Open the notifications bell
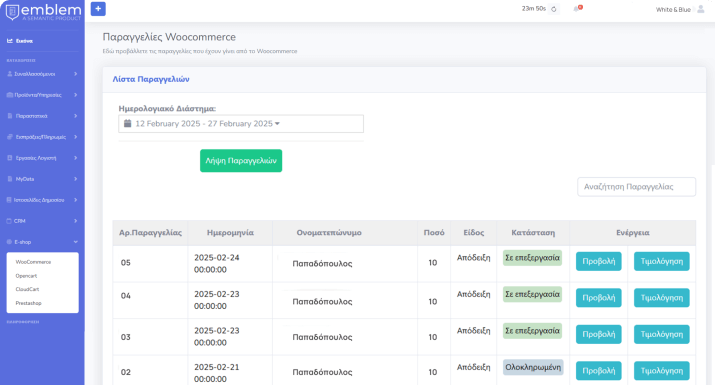 pyautogui.click(x=577, y=9)
